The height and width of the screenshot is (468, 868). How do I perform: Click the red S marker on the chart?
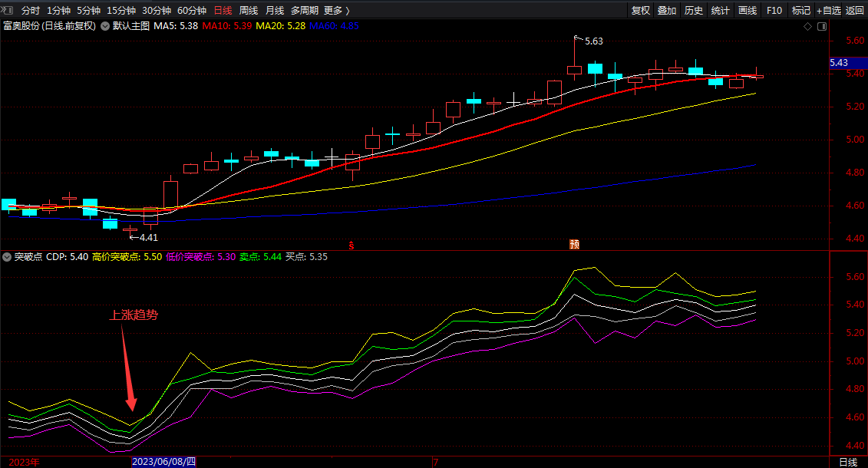click(x=351, y=245)
